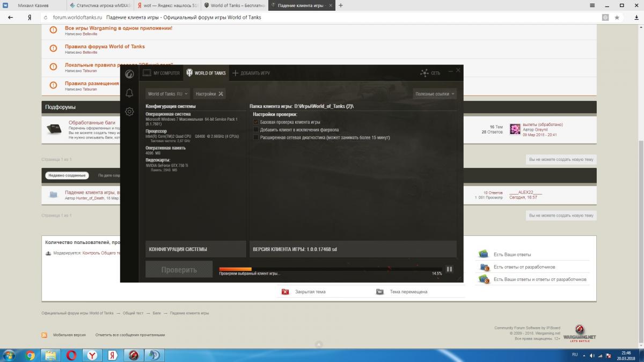Enable Расширенная сетевая диагностика checkbox
The image size is (644, 362).
click(256, 137)
